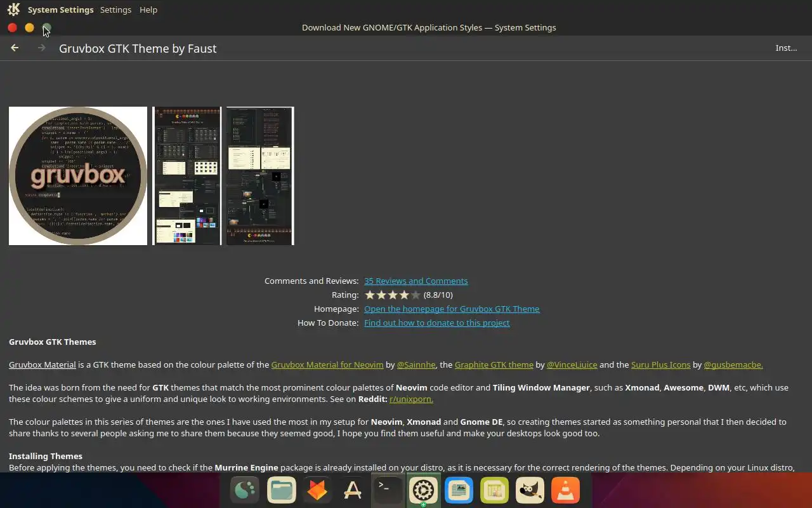Click the System Settings gear in the dock
Image resolution: width=812 pixels, height=508 pixels.
pos(423,490)
